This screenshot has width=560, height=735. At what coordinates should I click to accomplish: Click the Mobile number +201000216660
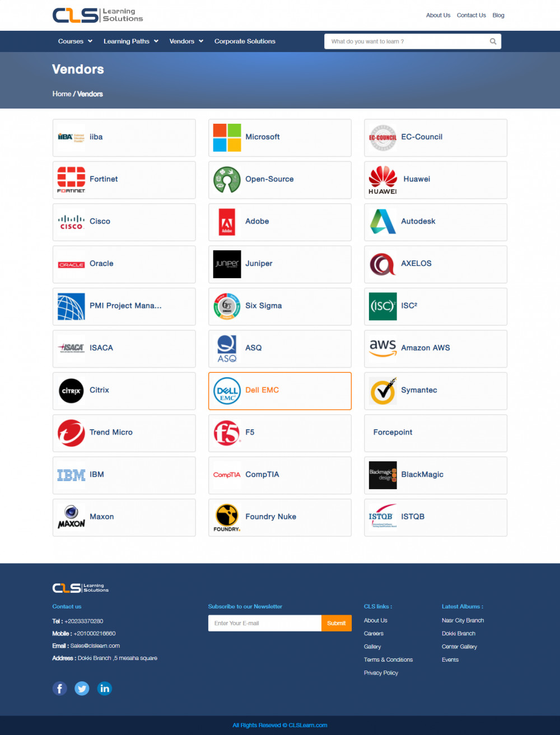coord(95,634)
